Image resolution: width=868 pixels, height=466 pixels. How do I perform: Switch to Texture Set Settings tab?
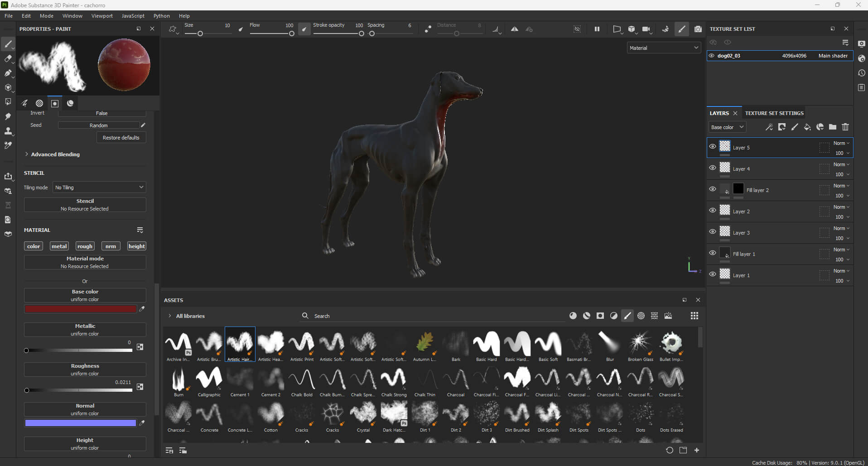(774, 113)
